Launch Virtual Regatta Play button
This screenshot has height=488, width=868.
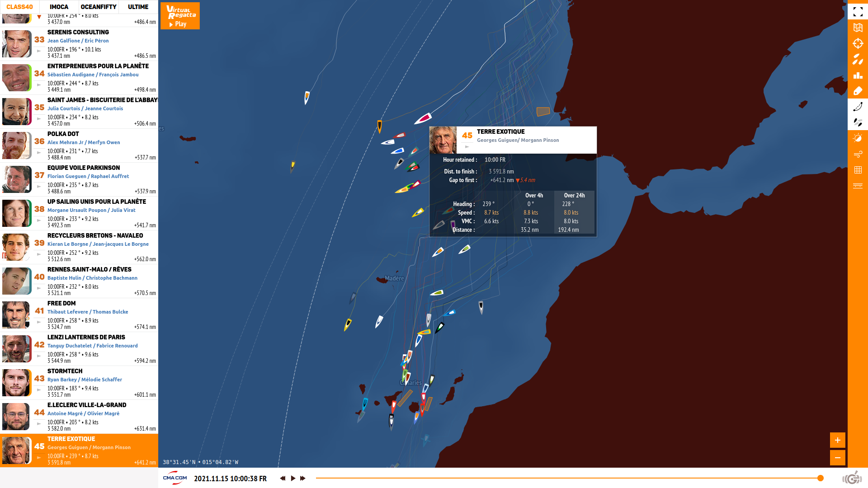point(180,16)
